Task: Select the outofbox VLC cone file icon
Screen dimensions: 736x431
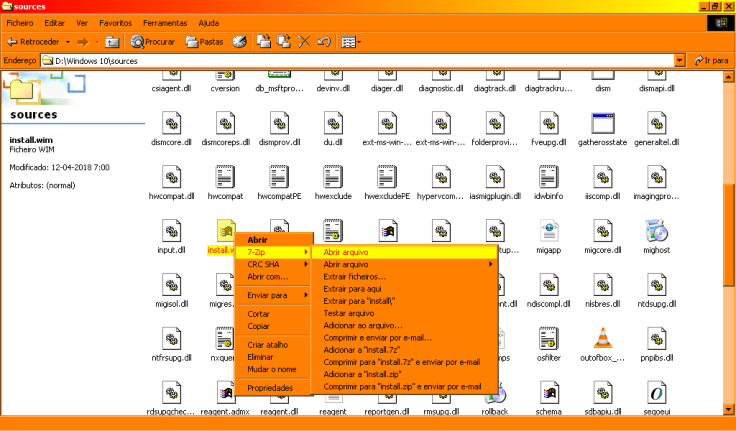Action: click(602, 339)
